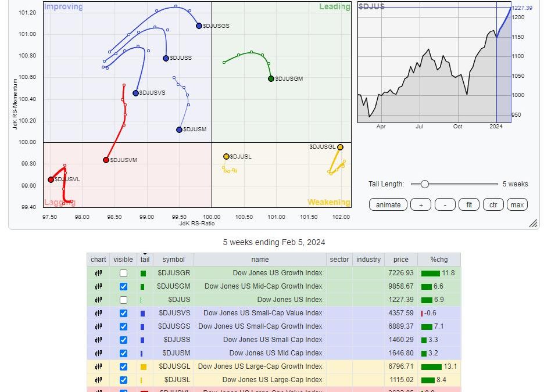Hide the $DJUSGL Large-Cap Growth tail
This screenshot has width=544, height=392.
pos(123,366)
